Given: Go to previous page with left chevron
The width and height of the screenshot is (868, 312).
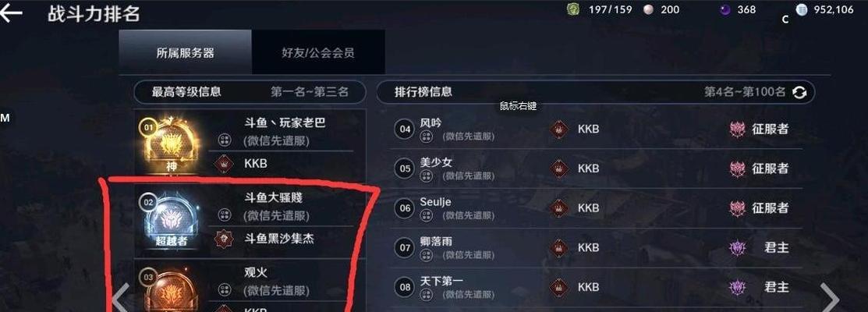Looking at the screenshot, I should [x=120, y=298].
